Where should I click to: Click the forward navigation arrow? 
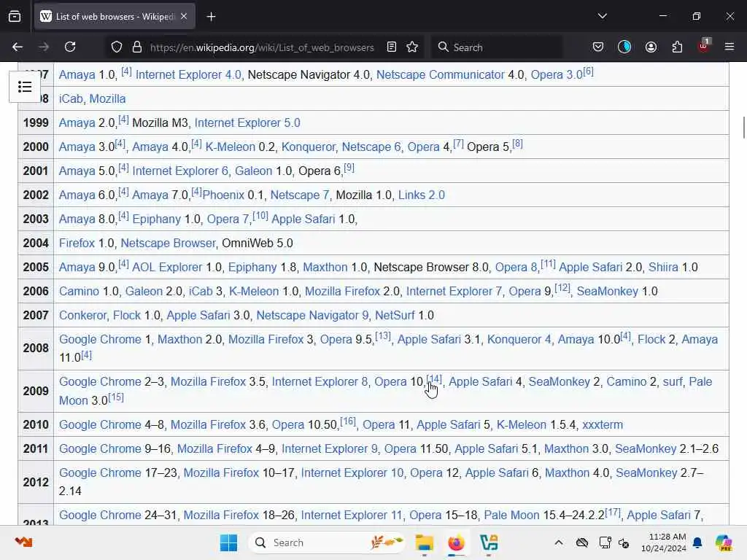point(44,47)
